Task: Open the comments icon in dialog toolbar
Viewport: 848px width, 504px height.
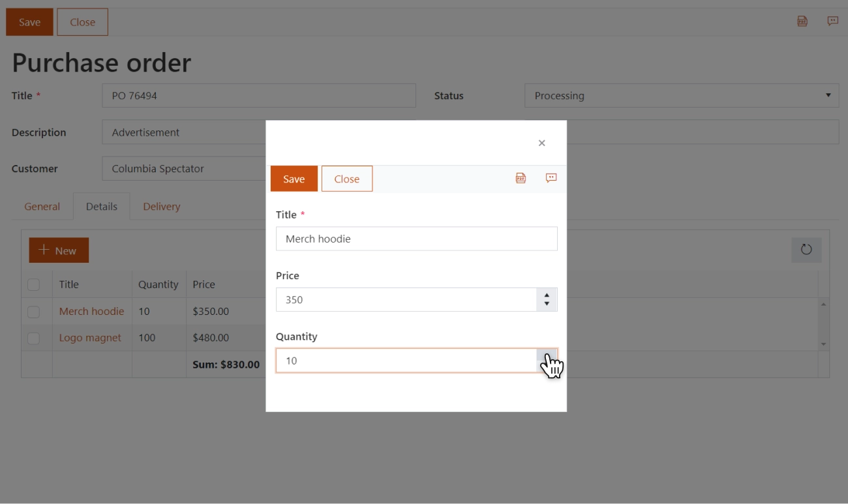Action: click(x=551, y=178)
